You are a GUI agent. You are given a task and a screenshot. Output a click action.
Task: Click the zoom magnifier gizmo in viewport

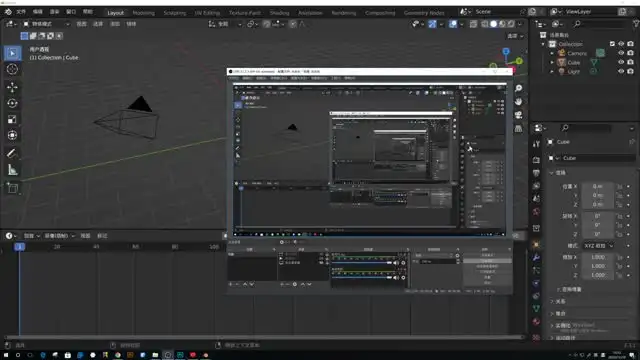(518, 89)
